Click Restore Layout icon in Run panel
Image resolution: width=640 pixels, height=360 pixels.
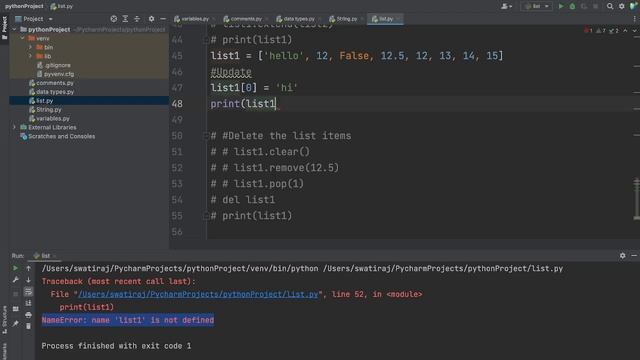click(x=16, y=309)
